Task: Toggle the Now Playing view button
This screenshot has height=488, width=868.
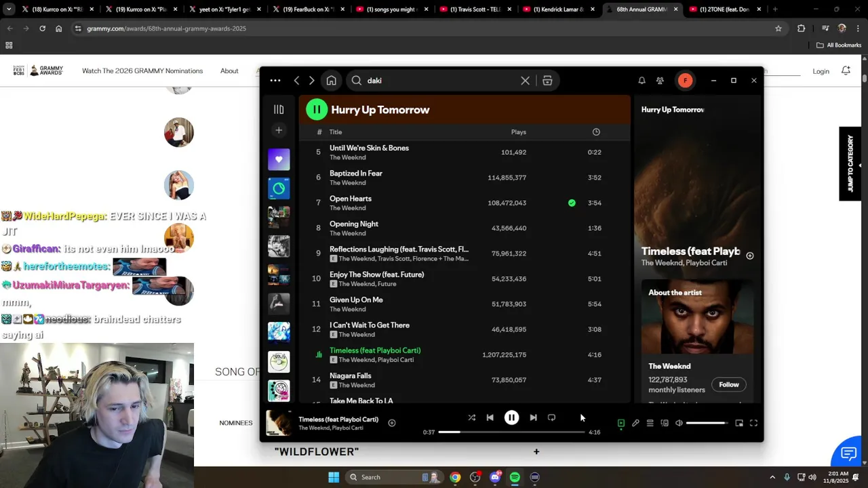Action: [x=620, y=423]
